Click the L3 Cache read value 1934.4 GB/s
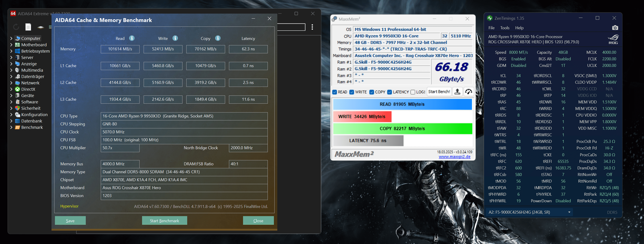Viewport: 644px width, 244px height. pyautogui.click(x=120, y=99)
